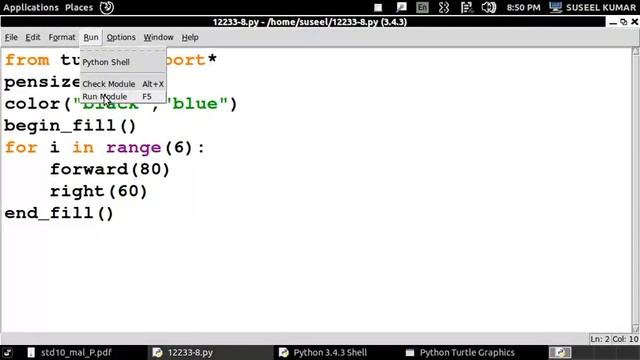Open the Format menu

click(62, 37)
